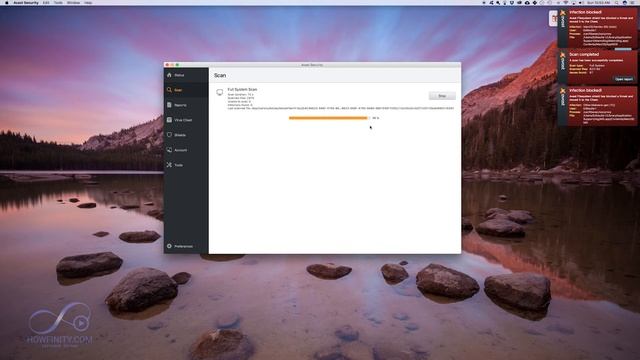Click the Scan magnifier icon in sidebar

point(169,90)
